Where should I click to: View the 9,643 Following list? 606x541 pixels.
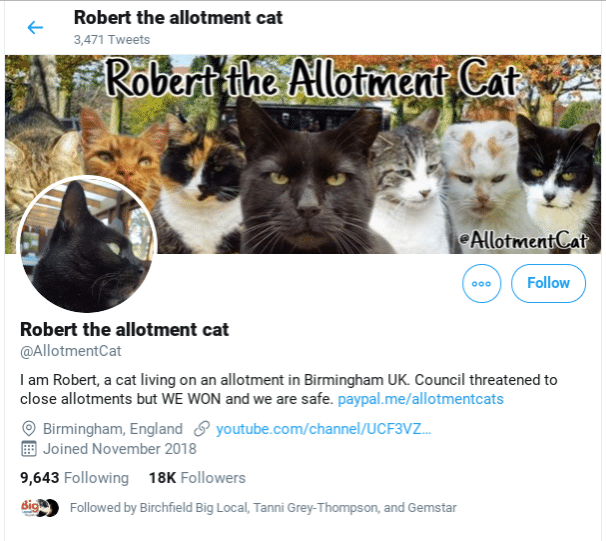coord(74,478)
